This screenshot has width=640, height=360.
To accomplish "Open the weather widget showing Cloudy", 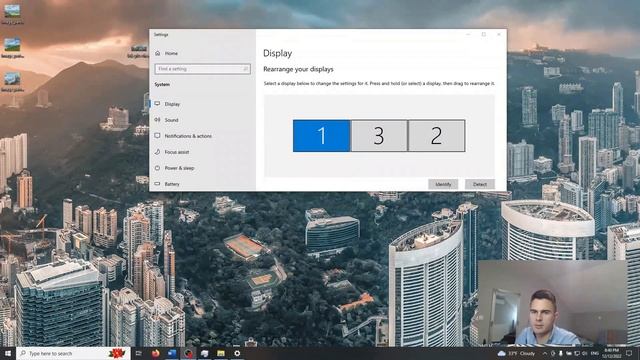I will (x=516, y=353).
